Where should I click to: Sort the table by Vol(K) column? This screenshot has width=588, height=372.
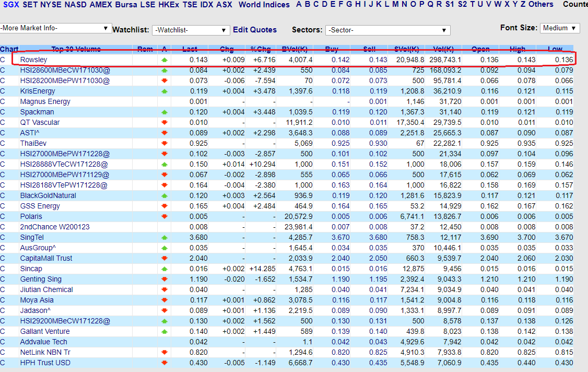[x=443, y=49]
